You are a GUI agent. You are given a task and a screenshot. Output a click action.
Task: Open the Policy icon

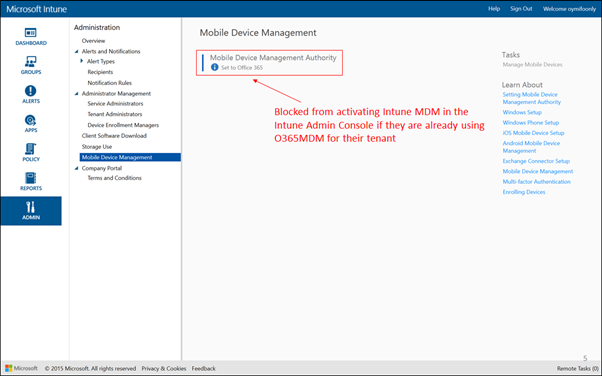[x=30, y=149]
